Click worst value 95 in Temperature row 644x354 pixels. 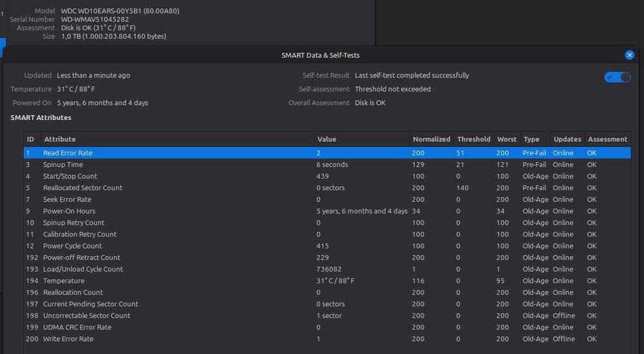click(500, 281)
